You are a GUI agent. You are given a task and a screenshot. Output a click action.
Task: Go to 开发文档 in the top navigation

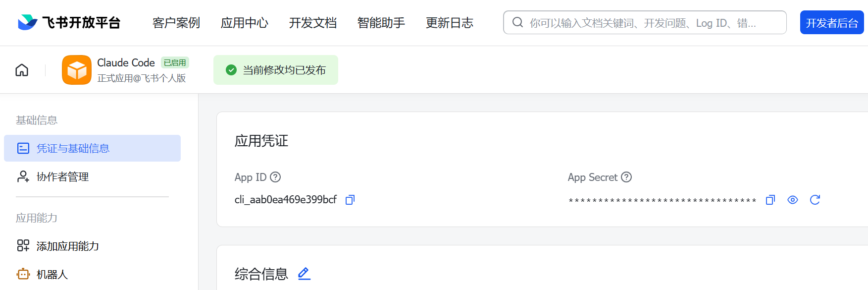tap(313, 23)
